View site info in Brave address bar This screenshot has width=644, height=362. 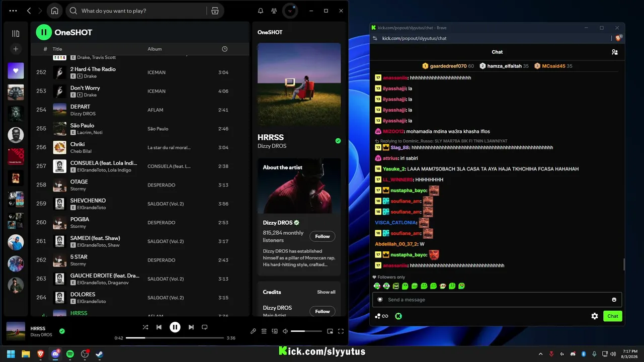375,38
